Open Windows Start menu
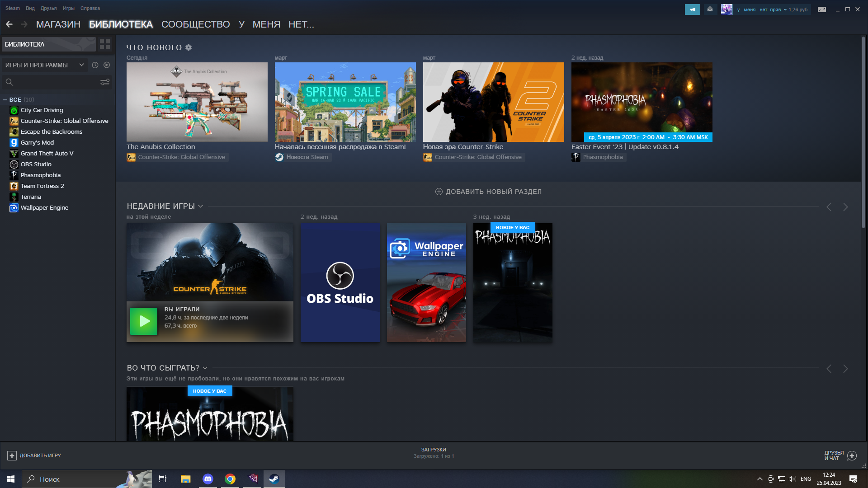The height and width of the screenshot is (488, 868). [11, 479]
